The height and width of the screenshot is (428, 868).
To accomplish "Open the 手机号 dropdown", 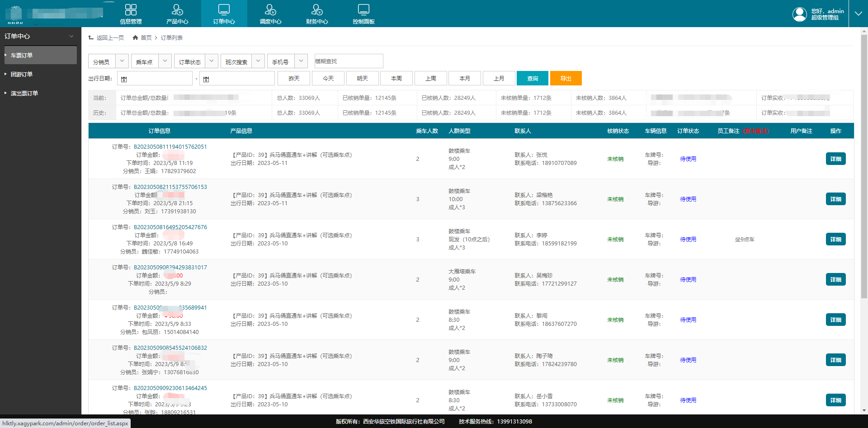I will tap(288, 61).
